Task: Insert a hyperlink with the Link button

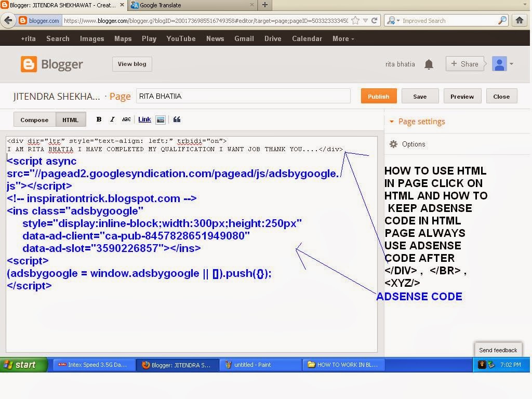Action: click(x=144, y=119)
